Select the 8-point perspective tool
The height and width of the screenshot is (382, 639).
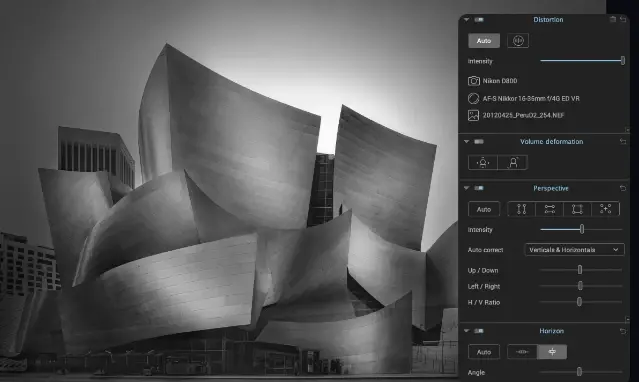coord(606,209)
